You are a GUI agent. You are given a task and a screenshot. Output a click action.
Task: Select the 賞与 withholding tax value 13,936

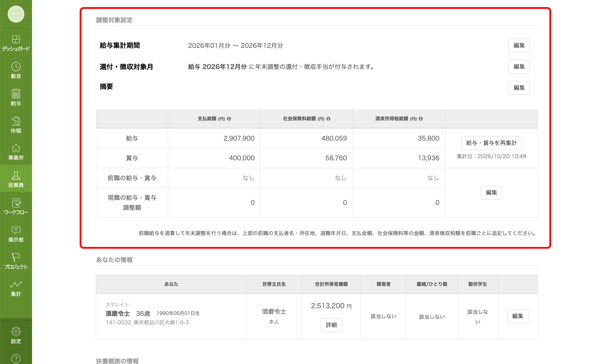(x=429, y=158)
